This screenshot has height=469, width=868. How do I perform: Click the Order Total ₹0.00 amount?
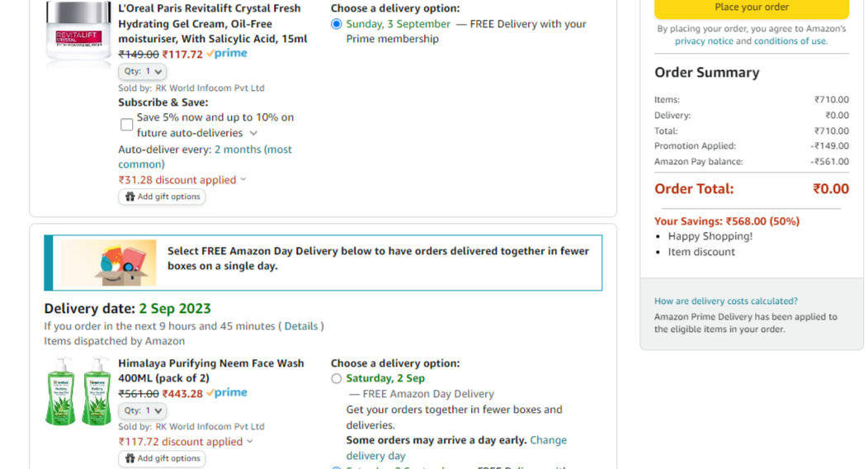coord(830,189)
